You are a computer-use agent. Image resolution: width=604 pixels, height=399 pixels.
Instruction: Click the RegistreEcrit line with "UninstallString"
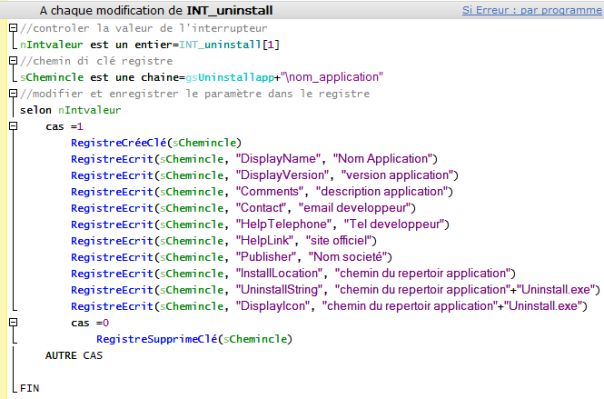click(336, 290)
